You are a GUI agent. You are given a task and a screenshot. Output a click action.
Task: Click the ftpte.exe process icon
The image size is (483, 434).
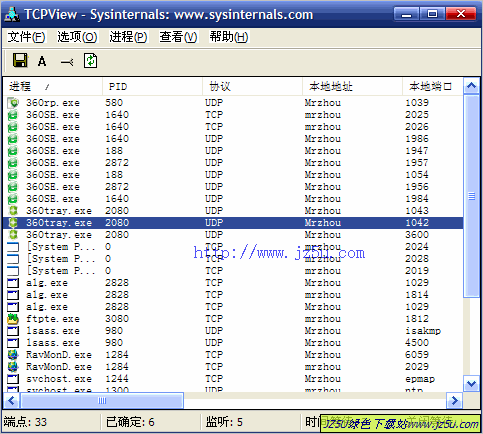pyautogui.click(x=13, y=319)
